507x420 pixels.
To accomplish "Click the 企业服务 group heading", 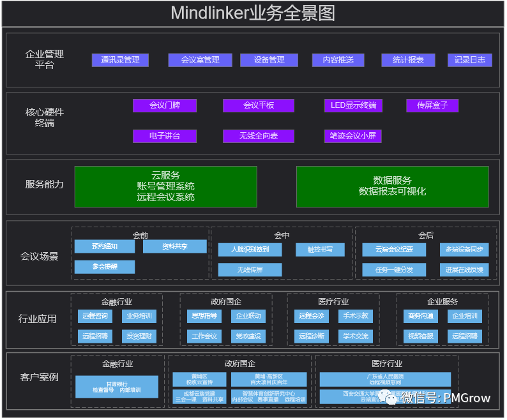I will pos(443,302).
